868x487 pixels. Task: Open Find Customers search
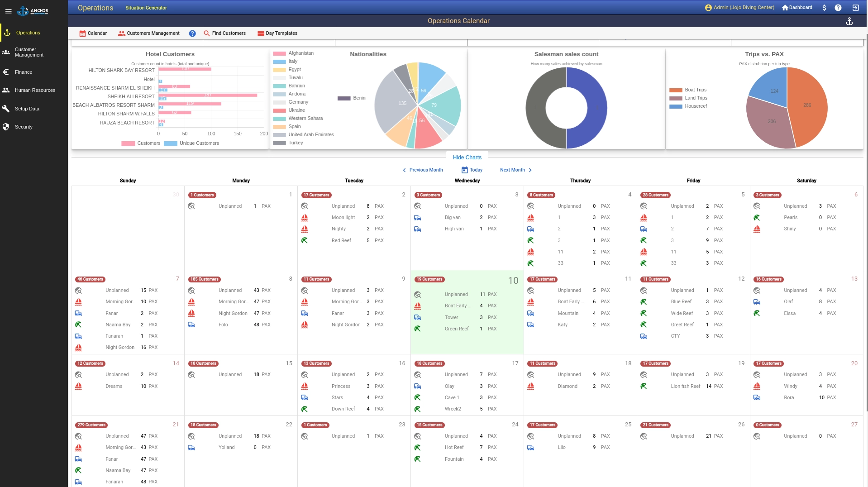[224, 33]
